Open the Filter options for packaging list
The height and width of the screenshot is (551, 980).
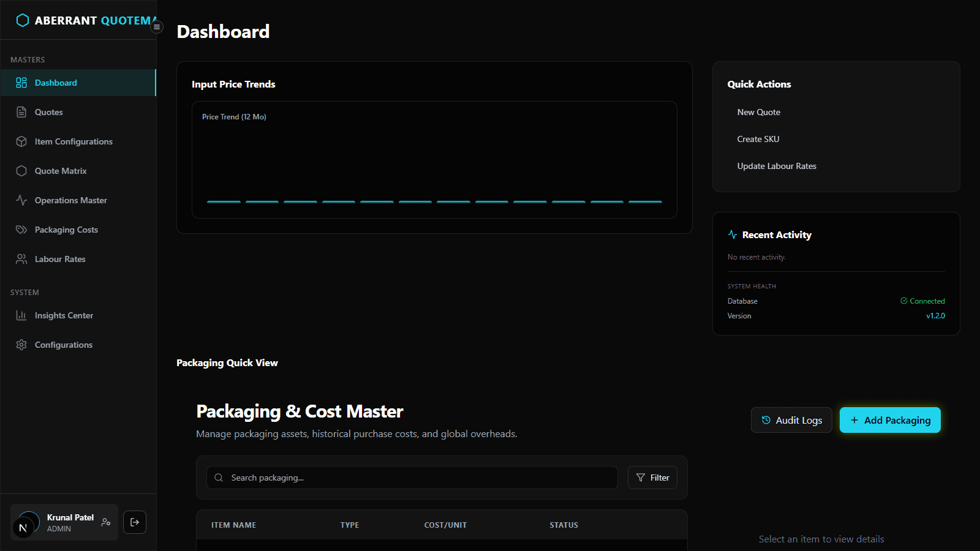click(x=652, y=478)
